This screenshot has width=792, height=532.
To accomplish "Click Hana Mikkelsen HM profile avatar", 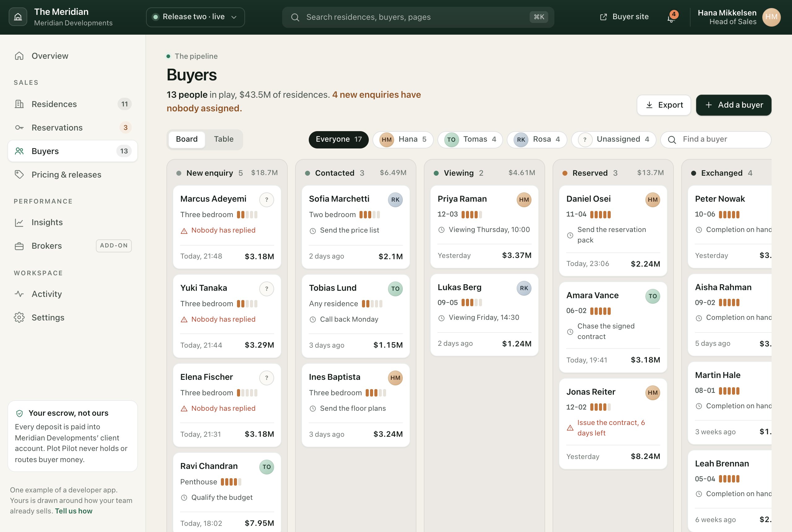I will 771,17.
